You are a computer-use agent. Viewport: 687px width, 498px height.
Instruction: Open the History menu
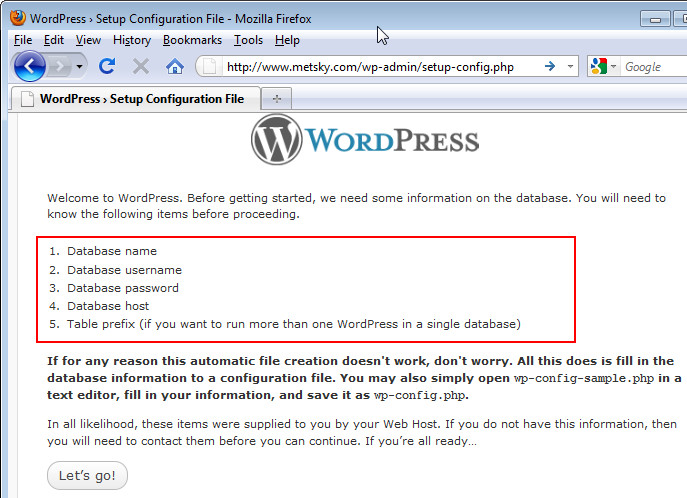[132, 40]
